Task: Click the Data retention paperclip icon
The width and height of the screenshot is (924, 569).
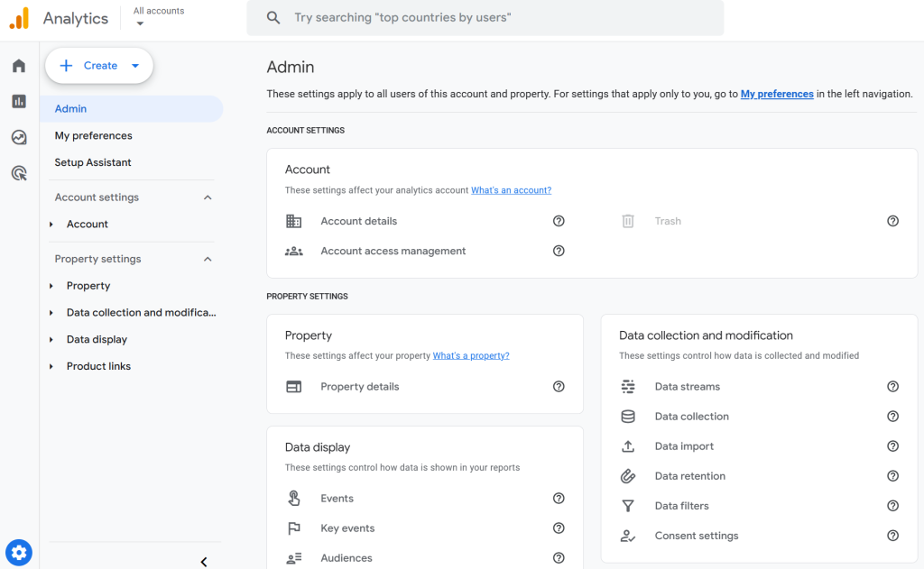Action: [628, 476]
